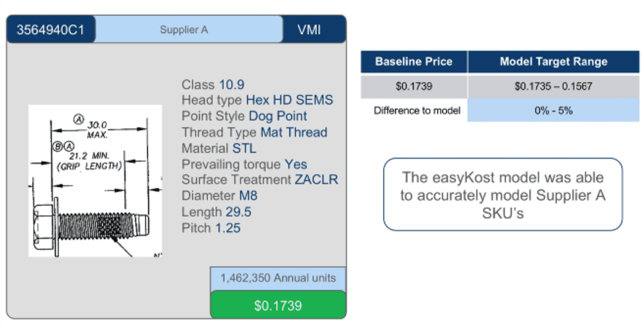
Task: Click the Class 10.9 attribute
Action: coord(213,85)
